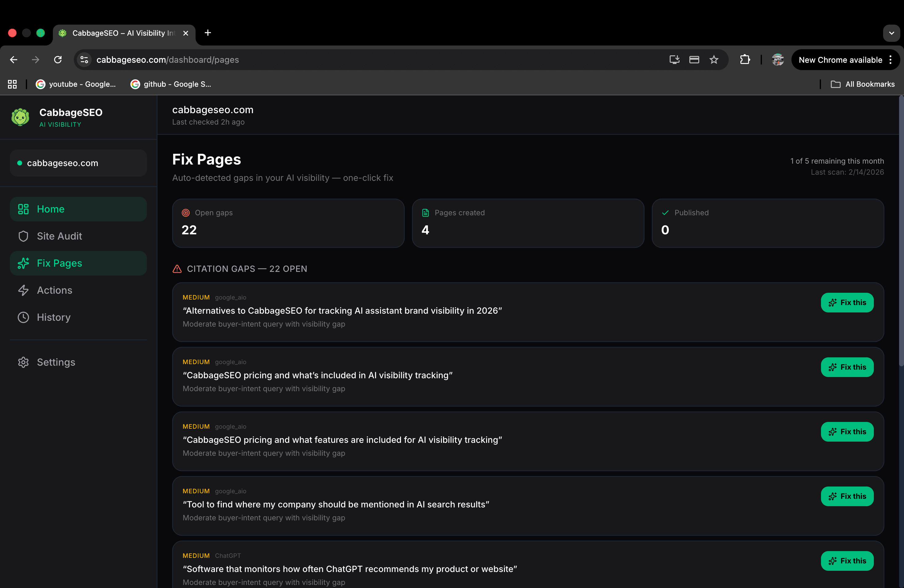904x588 pixels.
Task: Open History via the clock icon
Action: [23, 317]
